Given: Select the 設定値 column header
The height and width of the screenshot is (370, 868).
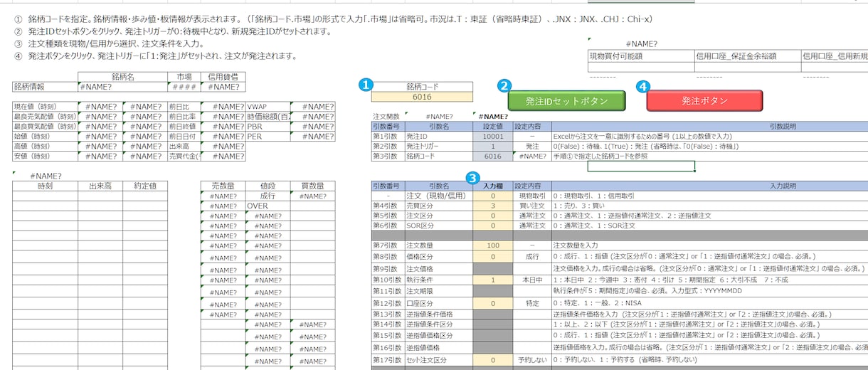Looking at the screenshot, I should pyautogui.click(x=492, y=126).
